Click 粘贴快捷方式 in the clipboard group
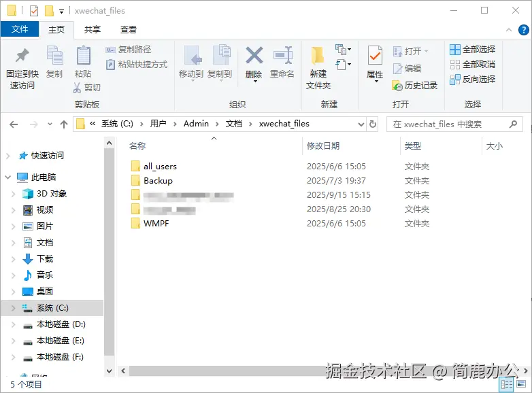The image size is (532, 393). pyautogui.click(x=136, y=65)
